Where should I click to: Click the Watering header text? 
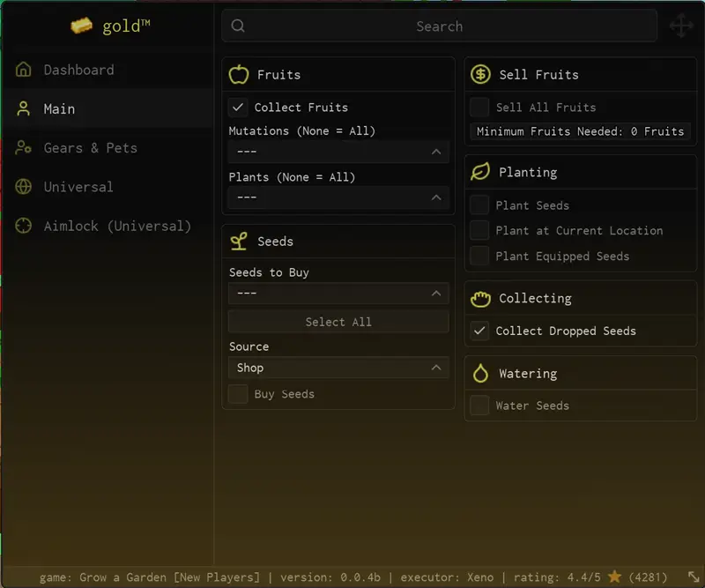[x=528, y=374]
